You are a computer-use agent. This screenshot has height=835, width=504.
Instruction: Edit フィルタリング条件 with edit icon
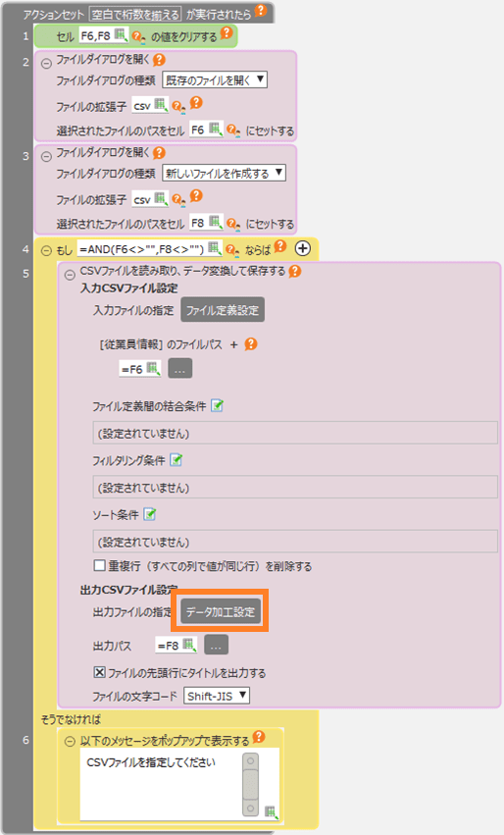(x=176, y=460)
